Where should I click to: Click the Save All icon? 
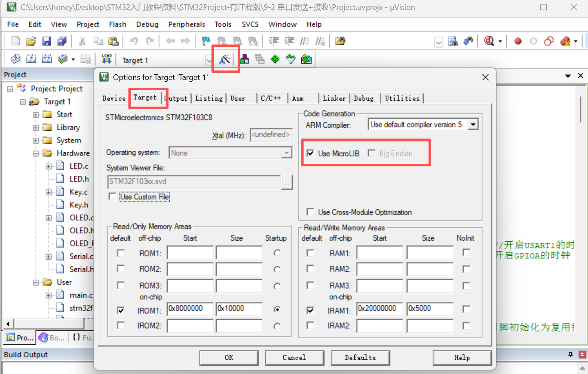[x=62, y=41]
